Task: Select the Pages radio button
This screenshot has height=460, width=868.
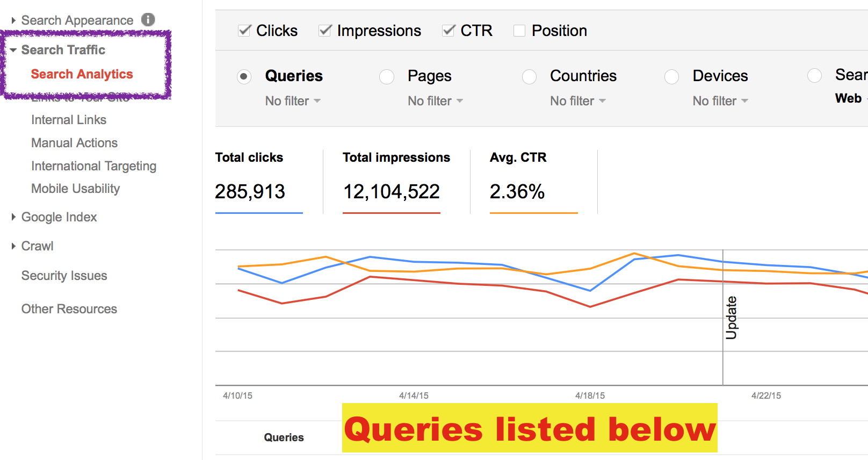Action: 387,77
